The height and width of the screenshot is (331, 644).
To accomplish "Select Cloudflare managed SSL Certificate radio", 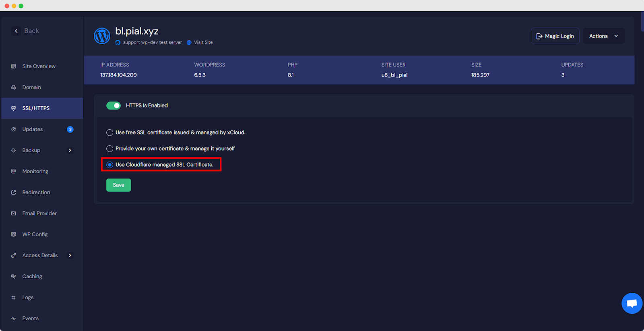I will (109, 165).
